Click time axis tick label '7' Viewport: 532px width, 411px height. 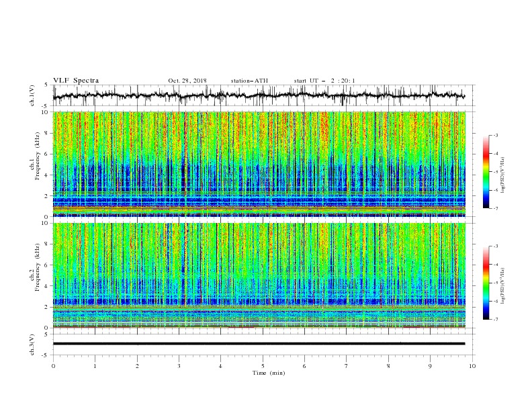tap(347, 366)
